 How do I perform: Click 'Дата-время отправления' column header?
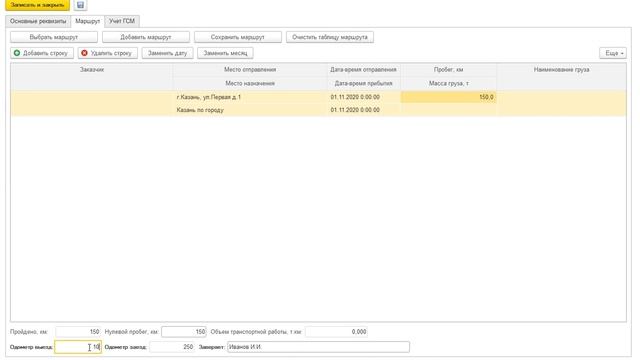[363, 70]
